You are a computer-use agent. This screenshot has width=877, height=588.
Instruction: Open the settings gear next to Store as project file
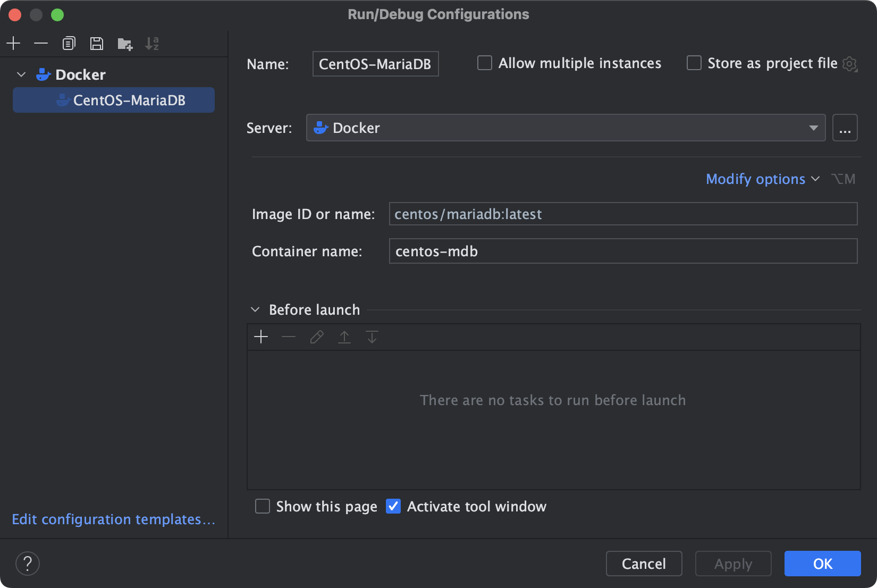[x=850, y=63]
